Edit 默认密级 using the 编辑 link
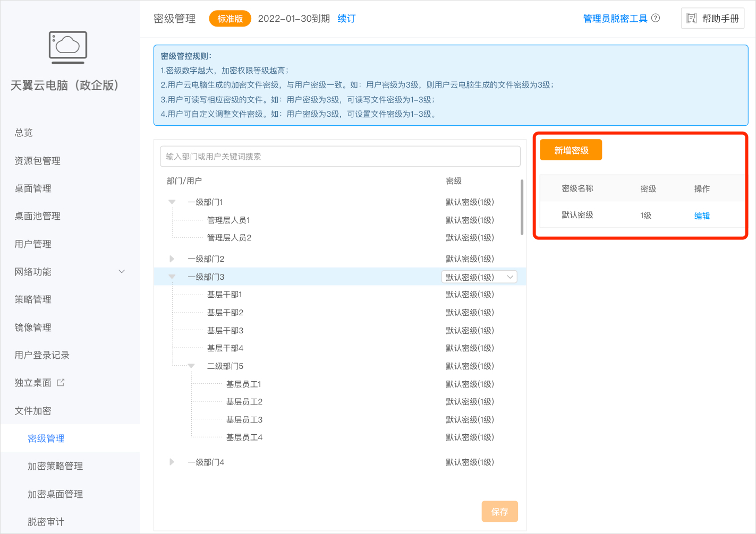Image resolution: width=756 pixels, height=534 pixels. pyautogui.click(x=701, y=216)
